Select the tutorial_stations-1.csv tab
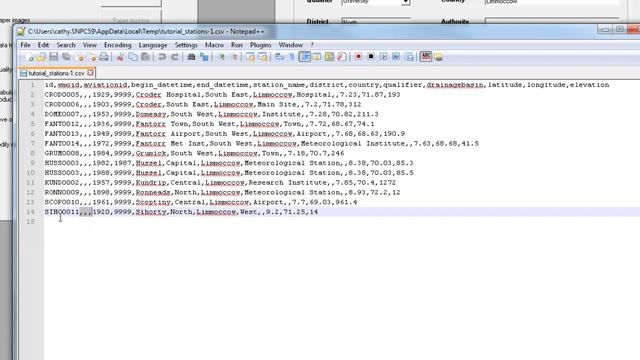Screen dimensions: 640x360 [56, 73]
